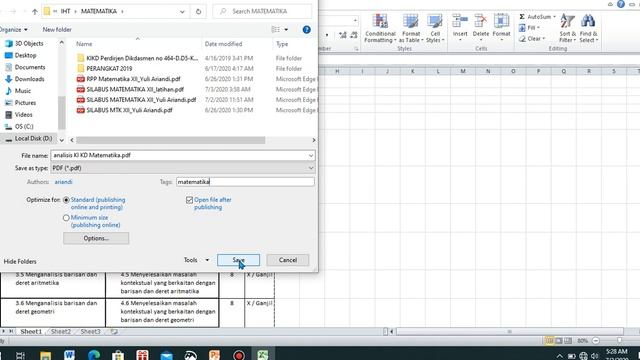Click the dialog help question-mark icon

pyautogui.click(x=307, y=29)
